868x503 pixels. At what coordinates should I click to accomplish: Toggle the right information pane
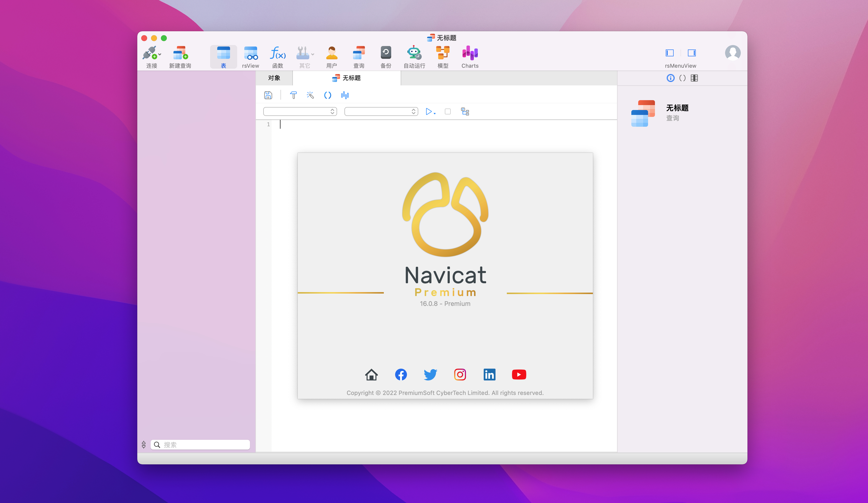tap(691, 53)
